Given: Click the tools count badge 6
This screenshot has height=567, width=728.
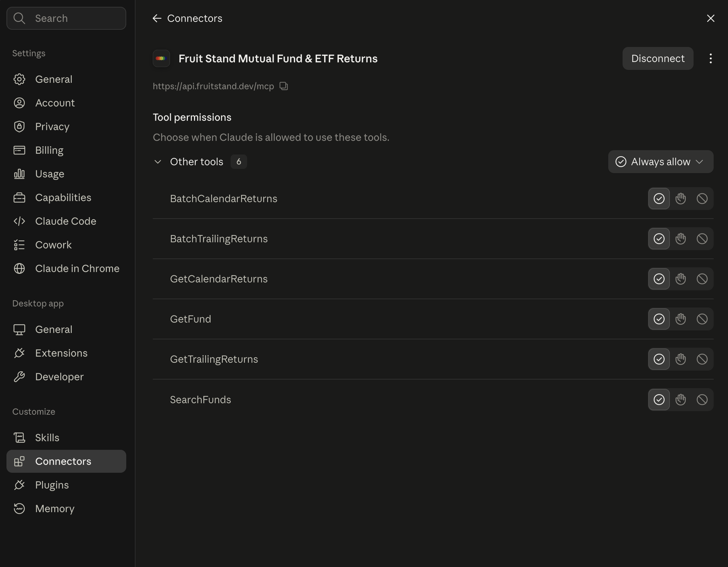Looking at the screenshot, I should point(238,162).
